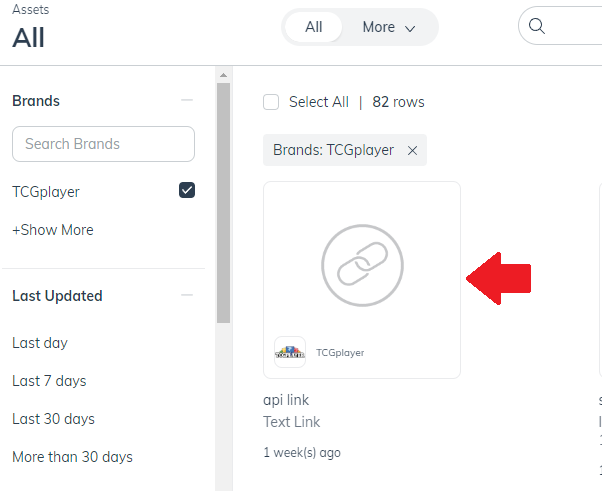Screen dimensions: 602x491
Task: Remove the Brands: TCGplayer filter chip
Action: [412, 150]
